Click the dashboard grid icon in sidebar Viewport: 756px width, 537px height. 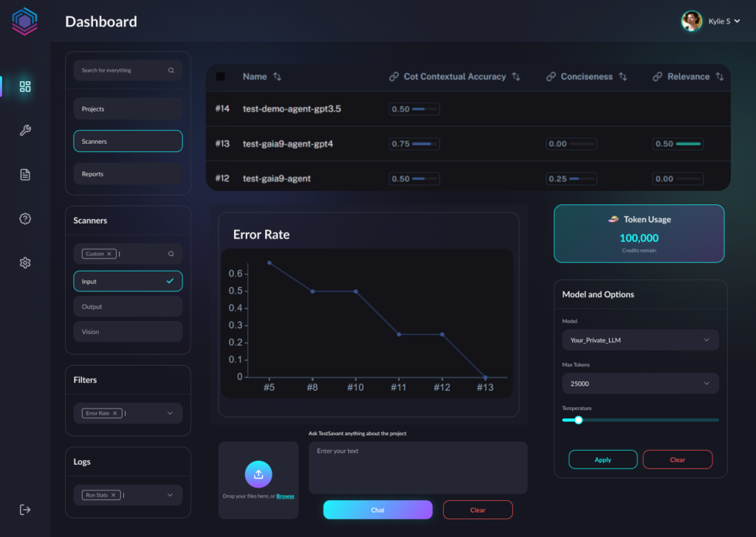(x=25, y=86)
